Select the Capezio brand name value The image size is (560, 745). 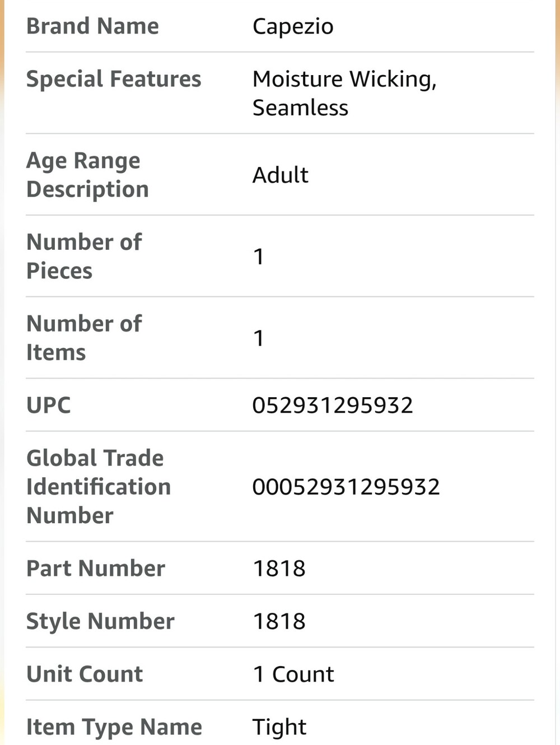tap(293, 27)
